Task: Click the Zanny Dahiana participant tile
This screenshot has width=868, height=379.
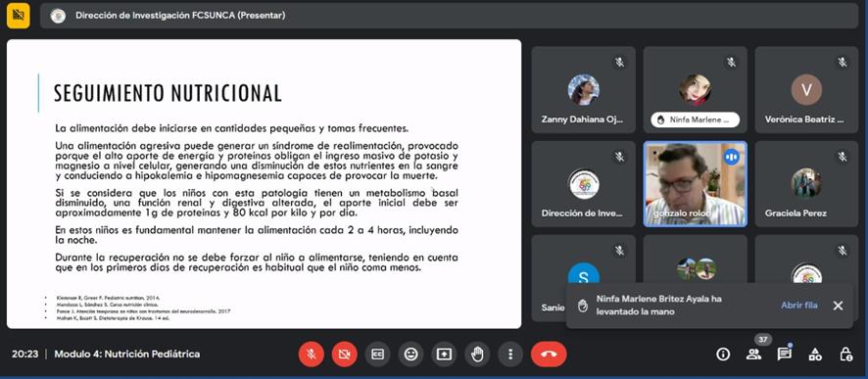Action: 584,90
